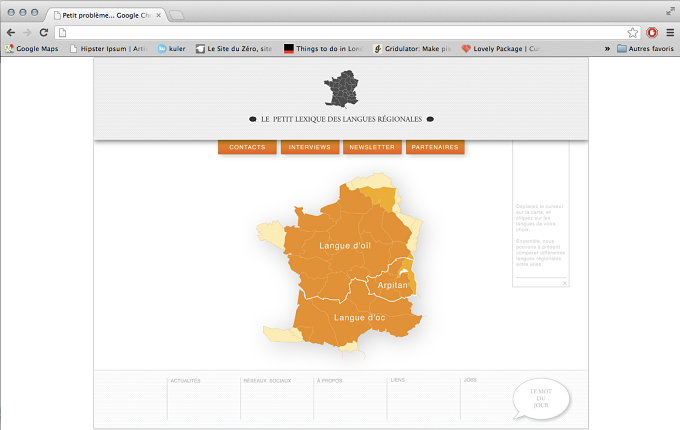Open the Contacts menu button
The height and width of the screenshot is (430, 680).
pyautogui.click(x=247, y=147)
